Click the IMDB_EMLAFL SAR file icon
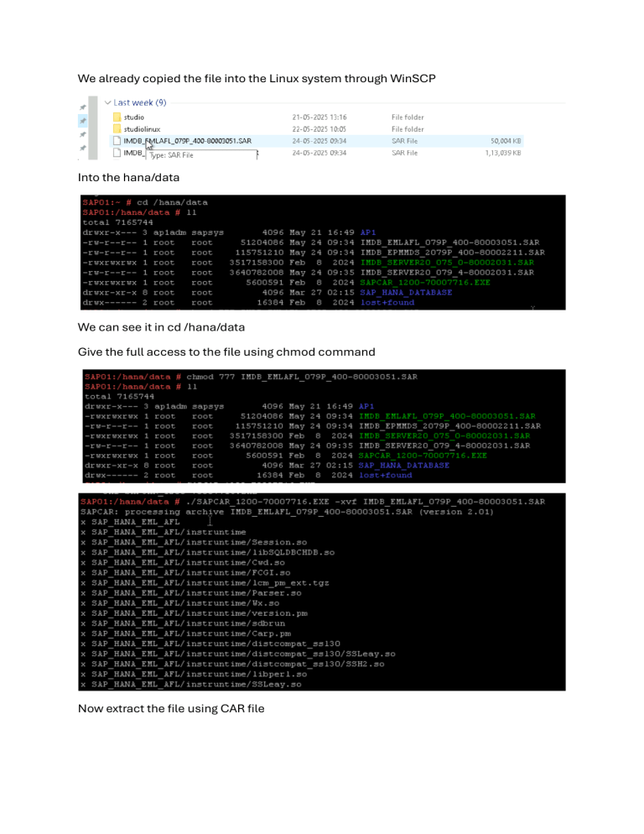 (117, 141)
